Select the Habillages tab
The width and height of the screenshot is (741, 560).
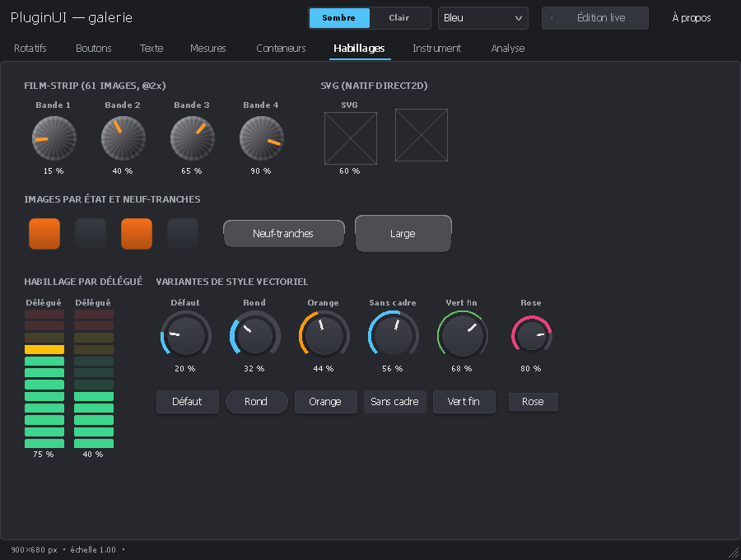(x=359, y=49)
